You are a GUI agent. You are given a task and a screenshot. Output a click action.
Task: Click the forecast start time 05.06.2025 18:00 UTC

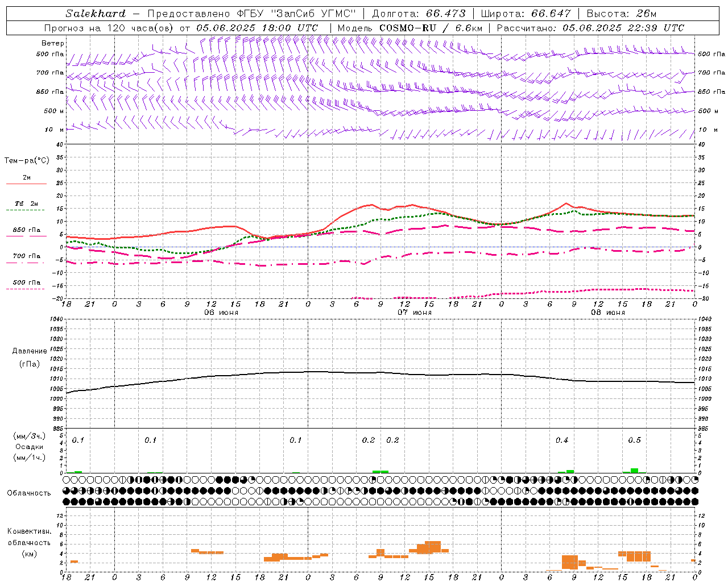point(257,28)
